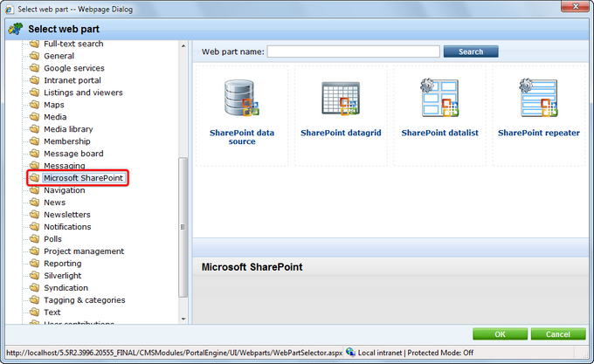Click the SharePoint data source label link
The height and width of the screenshot is (364, 594).
pyautogui.click(x=242, y=137)
